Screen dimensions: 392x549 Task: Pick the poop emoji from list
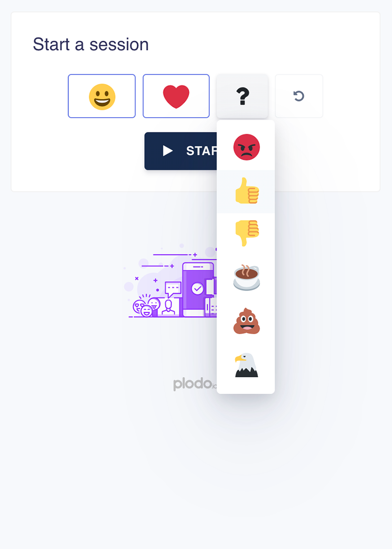[246, 321]
